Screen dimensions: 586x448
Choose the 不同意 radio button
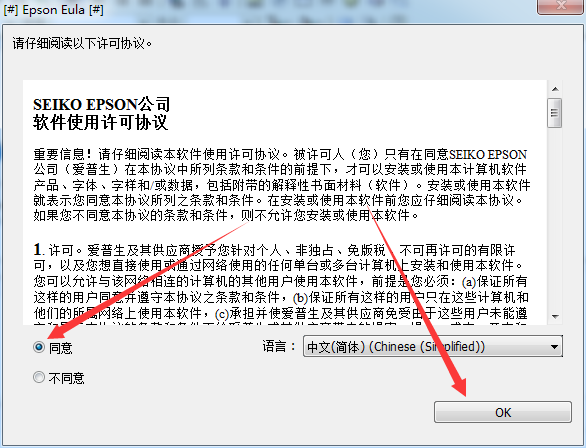[39, 377]
